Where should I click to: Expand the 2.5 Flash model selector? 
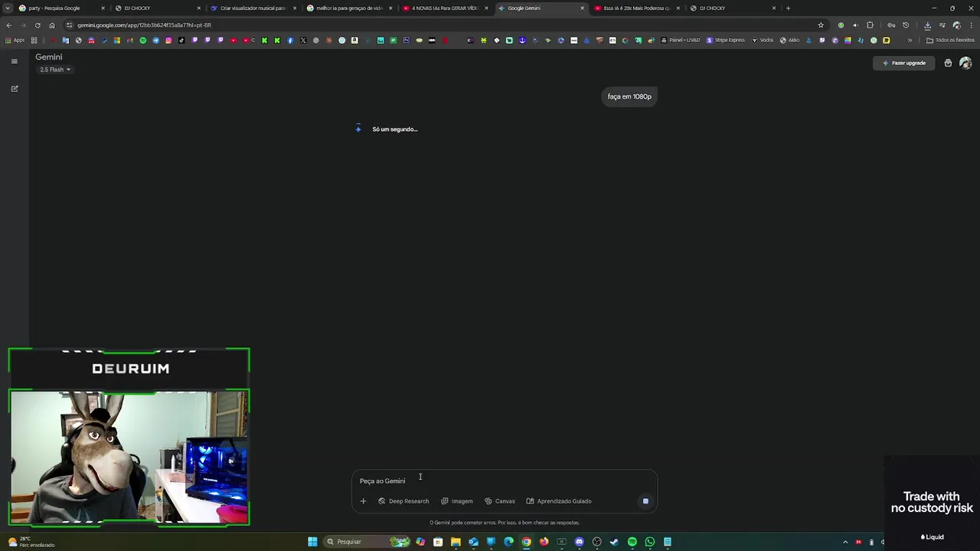pyautogui.click(x=55, y=70)
